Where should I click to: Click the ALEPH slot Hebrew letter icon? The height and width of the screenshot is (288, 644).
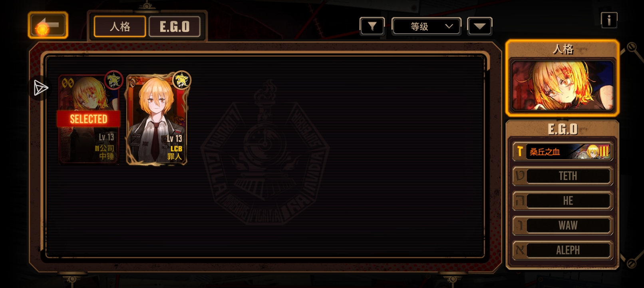pos(520,250)
